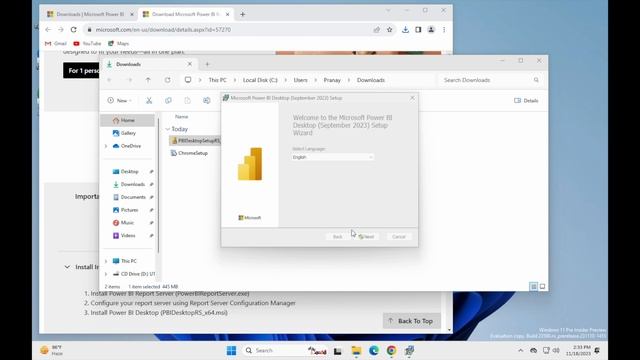Open Chrome downloads icon
Image resolution: width=640 pixels, height=360 pixels.
(x=405, y=30)
